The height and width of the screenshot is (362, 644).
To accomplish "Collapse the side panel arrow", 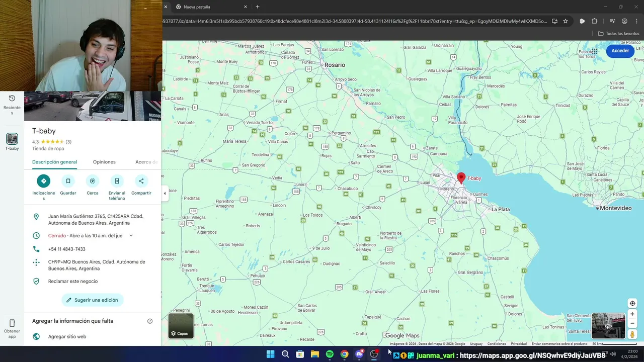I will click(165, 193).
